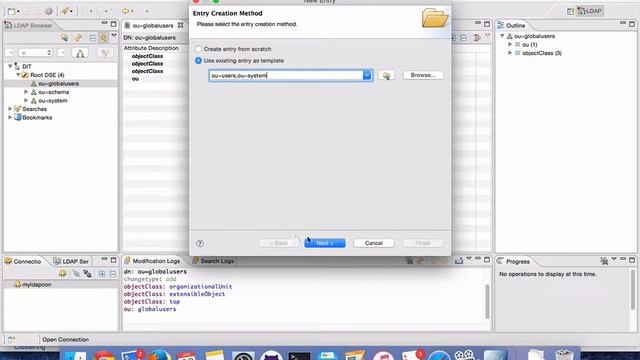Open Firefox from the Dock

pyautogui.click(x=159, y=356)
